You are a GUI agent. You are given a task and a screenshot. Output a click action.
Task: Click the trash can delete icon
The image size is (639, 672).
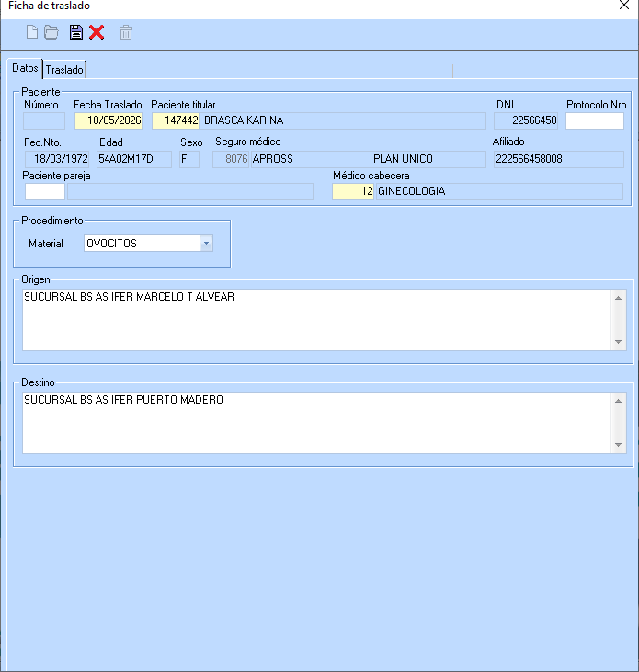click(x=126, y=32)
